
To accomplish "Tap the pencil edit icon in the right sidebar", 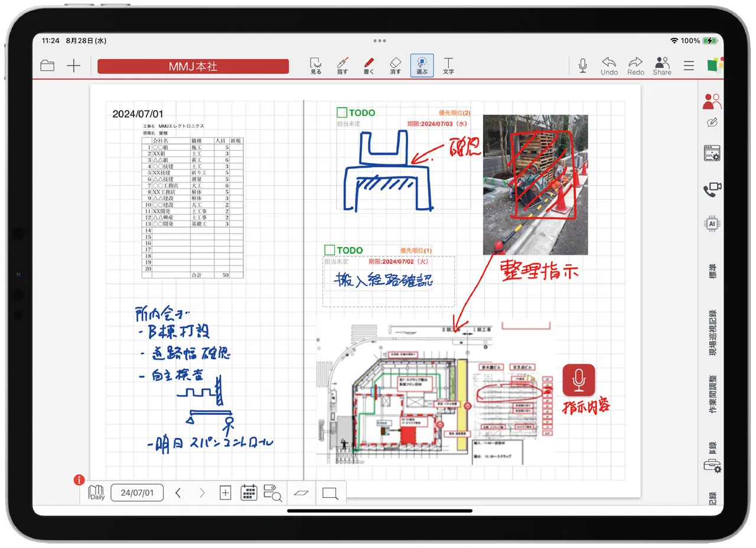I will coord(712,123).
